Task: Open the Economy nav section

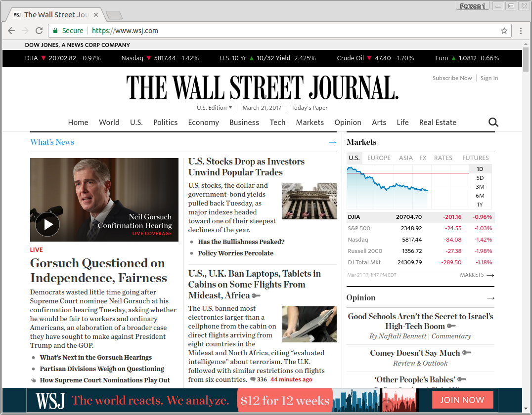Action: 203,123
